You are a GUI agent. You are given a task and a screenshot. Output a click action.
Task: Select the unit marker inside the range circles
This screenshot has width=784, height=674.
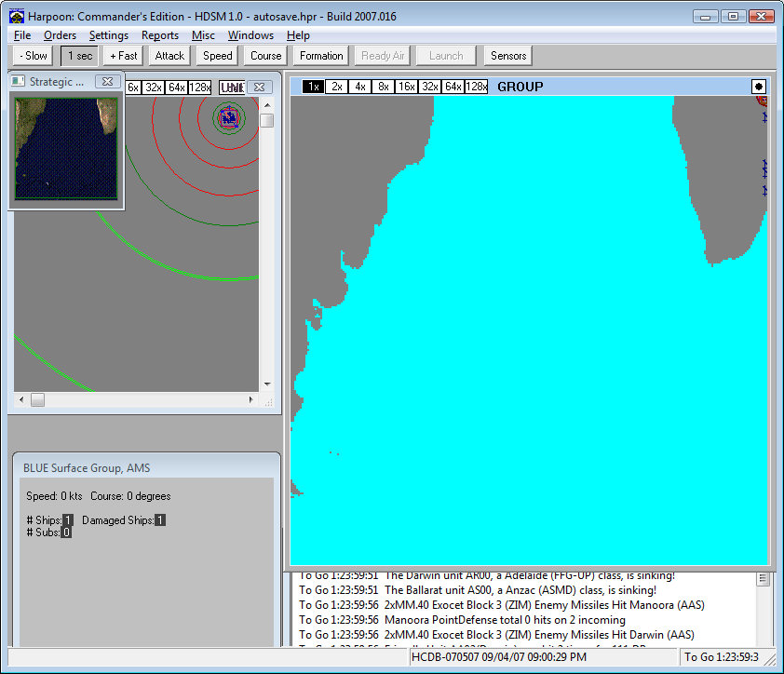coord(229,116)
